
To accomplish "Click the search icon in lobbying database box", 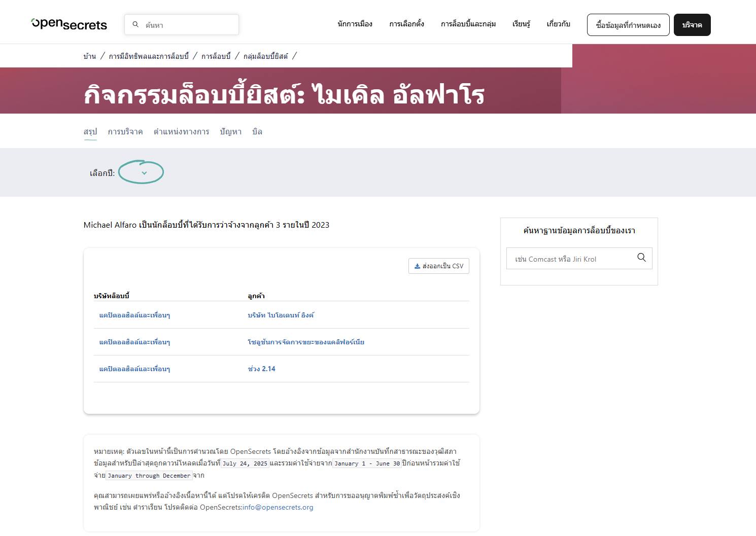I will [x=641, y=258].
